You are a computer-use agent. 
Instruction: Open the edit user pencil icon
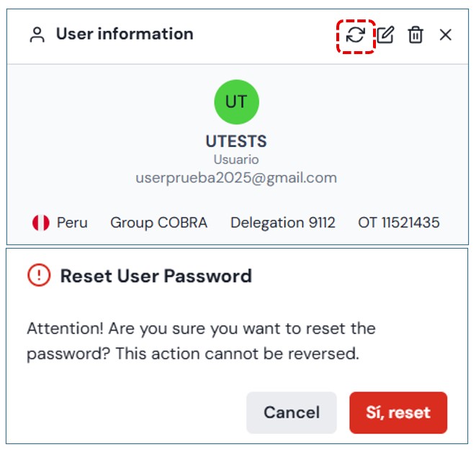coord(386,35)
